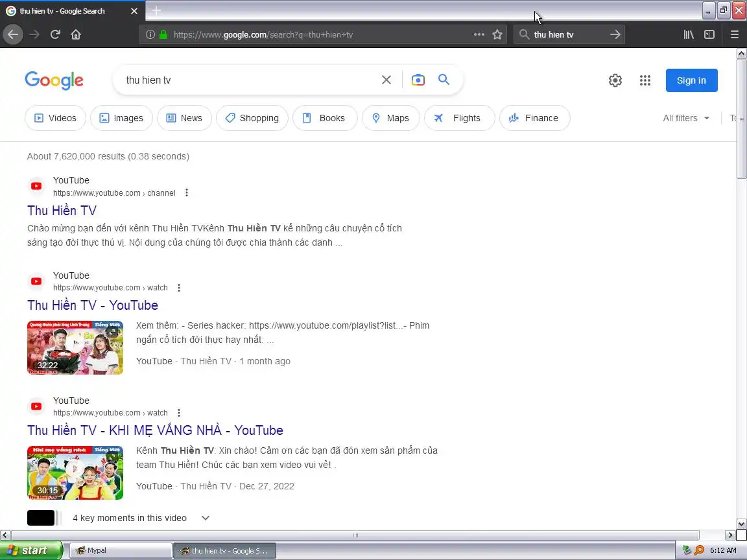Open options dots for 'KHI MẸ VẮNG NHÀ' result

tap(179, 413)
